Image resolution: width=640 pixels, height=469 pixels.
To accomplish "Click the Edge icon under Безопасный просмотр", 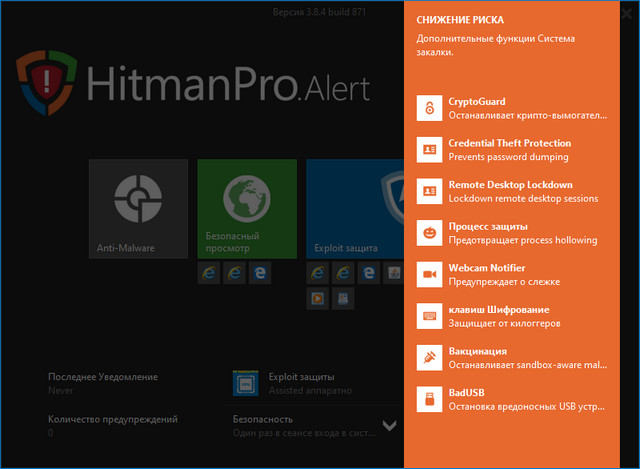I will point(260,273).
